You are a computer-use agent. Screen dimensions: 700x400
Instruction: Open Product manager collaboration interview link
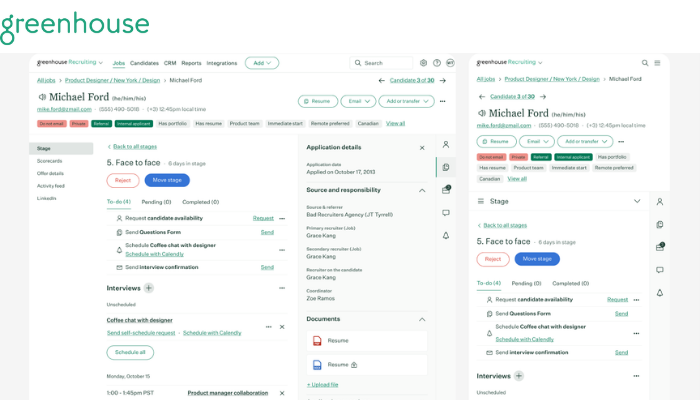228,393
